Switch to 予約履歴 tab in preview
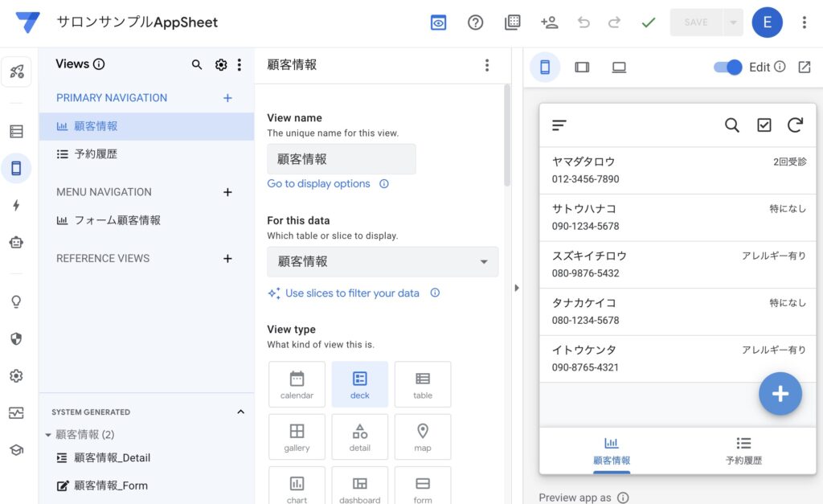823x504 pixels. (743, 451)
